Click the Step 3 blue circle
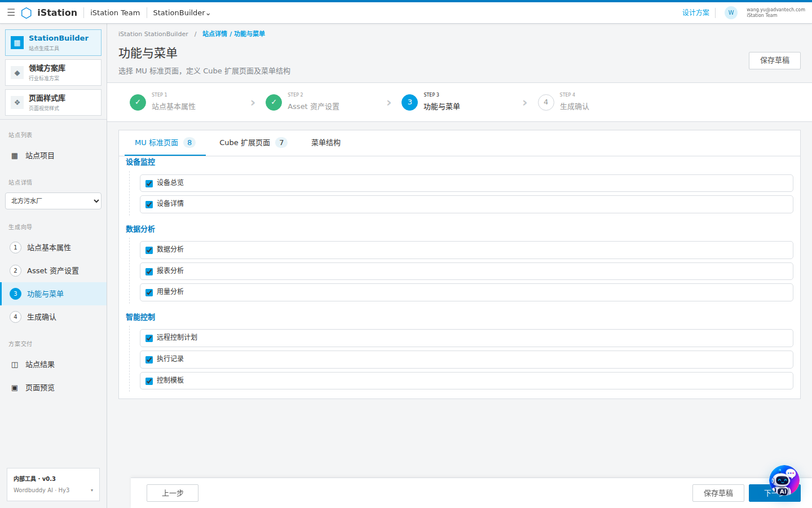The height and width of the screenshot is (508, 812). pyautogui.click(x=410, y=102)
